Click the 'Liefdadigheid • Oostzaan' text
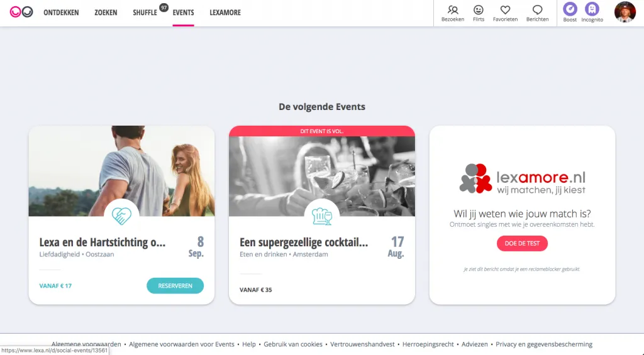Image resolution: width=644 pixels, height=355 pixels. click(77, 254)
